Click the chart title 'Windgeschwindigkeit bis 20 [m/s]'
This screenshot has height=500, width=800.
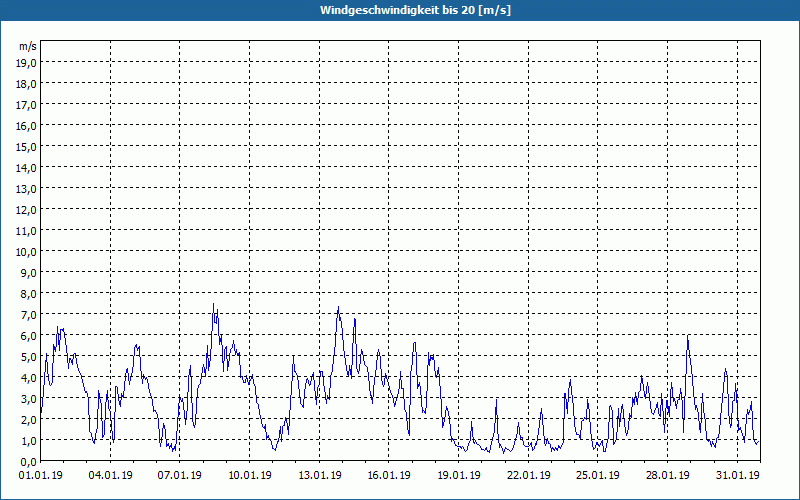tap(415, 10)
